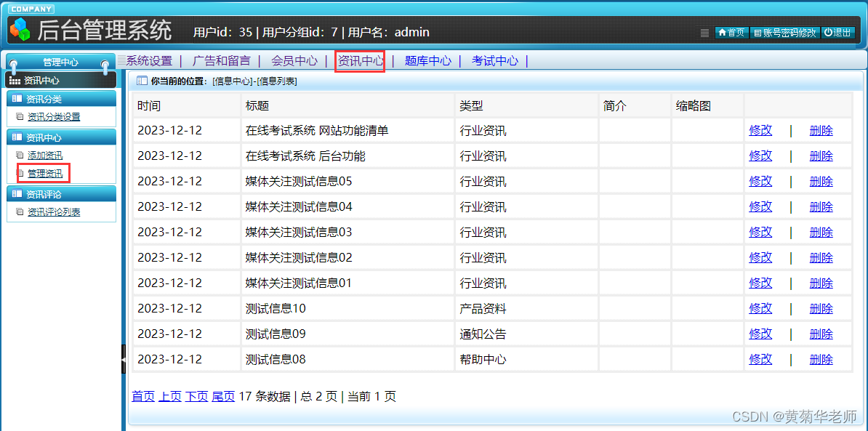Click title 在线考试系统 网站功能清单
The width and height of the screenshot is (868, 431).
[317, 131]
